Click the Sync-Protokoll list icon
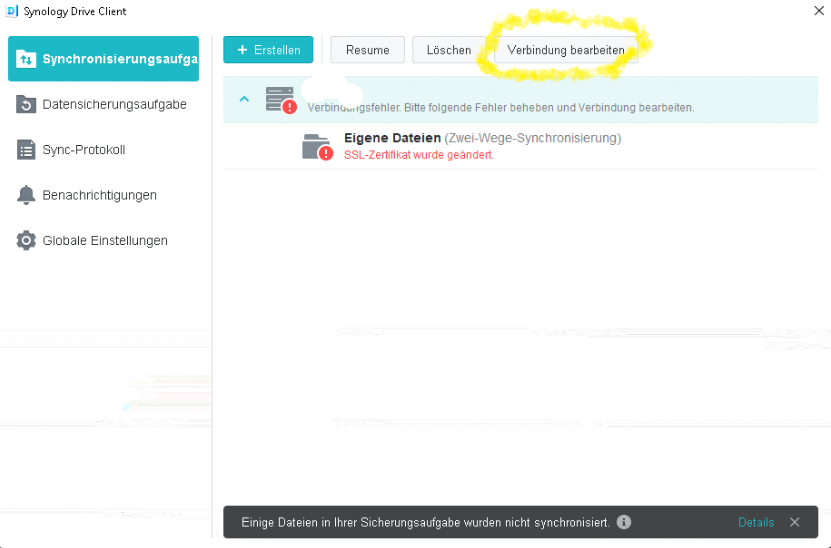 coord(26,150)
